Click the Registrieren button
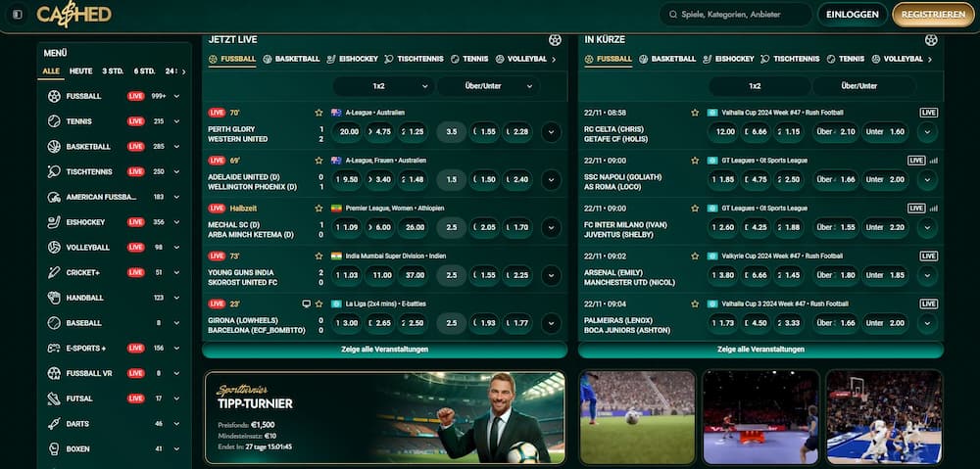The height and width of the screenshot is (469, 980). coord(933,15)
